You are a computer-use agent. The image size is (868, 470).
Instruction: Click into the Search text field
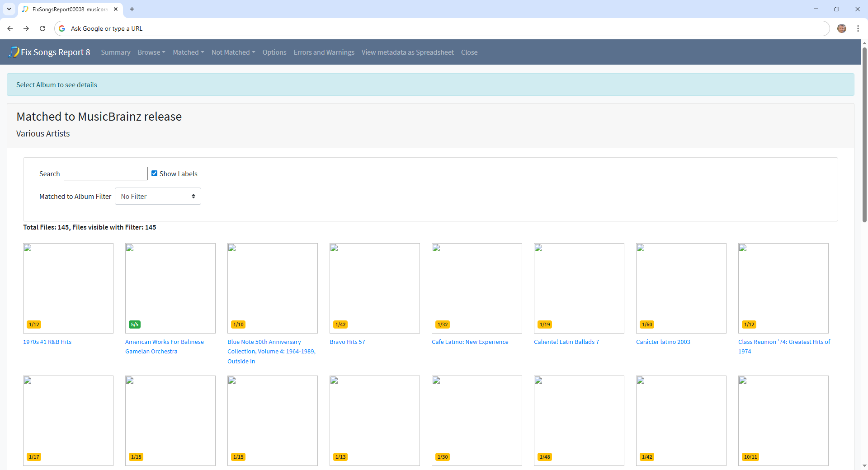[x=106, y=174]
